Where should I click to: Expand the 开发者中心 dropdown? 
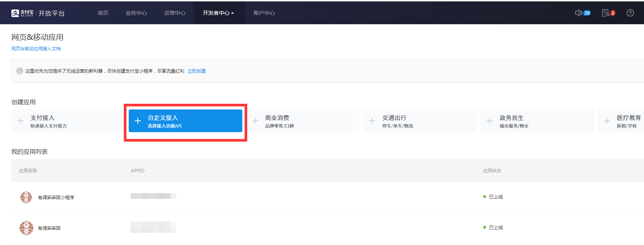coord(218,13)
